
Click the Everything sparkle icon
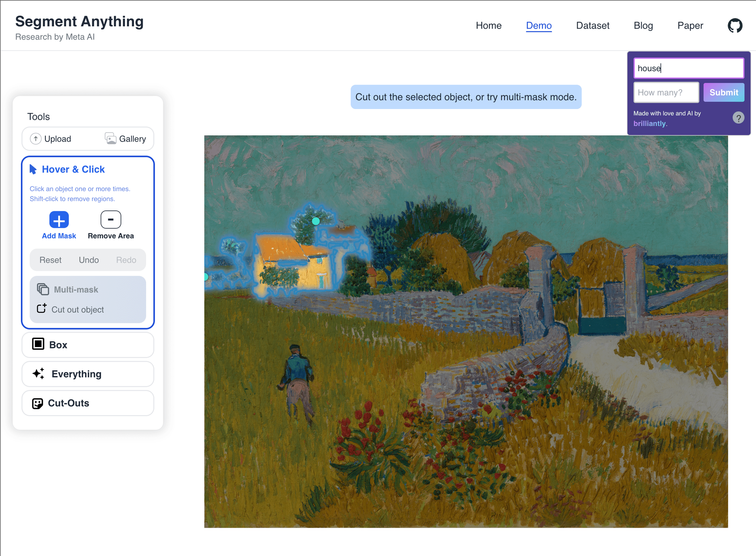[39, 373]
